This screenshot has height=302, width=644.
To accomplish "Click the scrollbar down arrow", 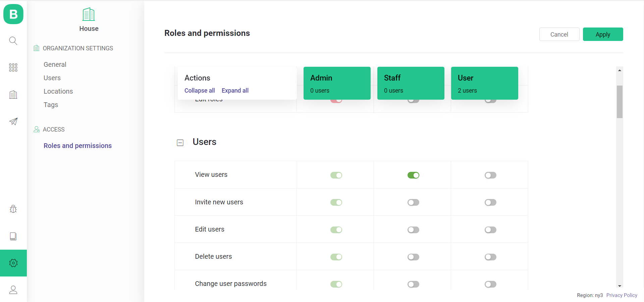I will pos(620,286).
